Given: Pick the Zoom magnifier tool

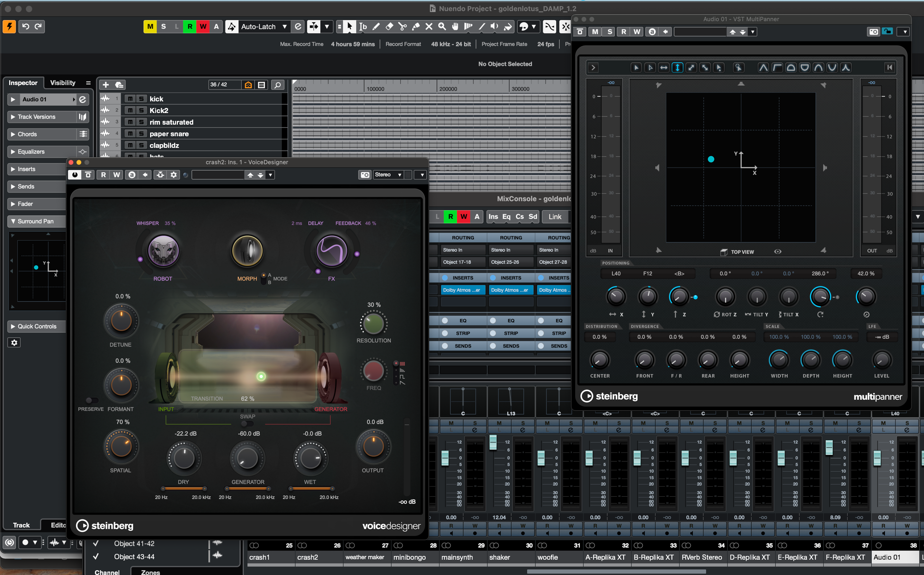Looking at the screenshot, I should pos(442,26).
